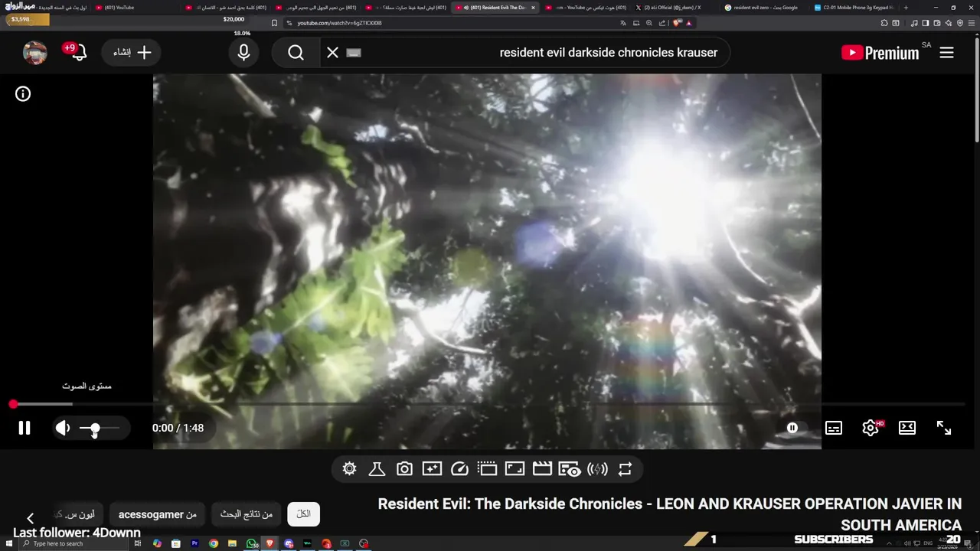Screen dimensions: 980x551
Task: Open the account avatar menu
Action: pos(35,53)
